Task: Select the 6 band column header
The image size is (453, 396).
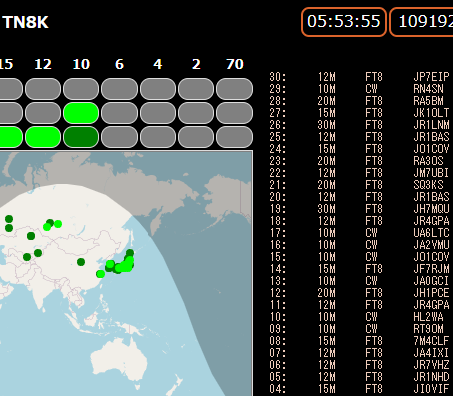Action: [x=119, y=64]
